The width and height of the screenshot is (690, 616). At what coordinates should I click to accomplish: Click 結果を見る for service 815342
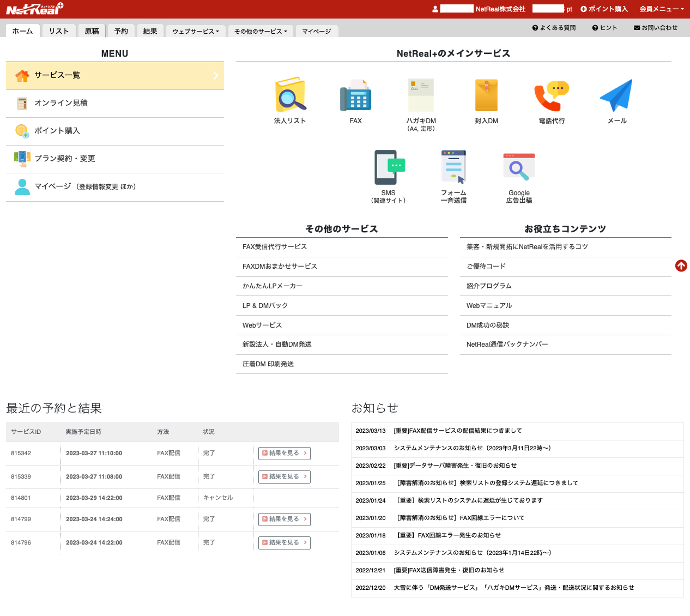[284, 453]
